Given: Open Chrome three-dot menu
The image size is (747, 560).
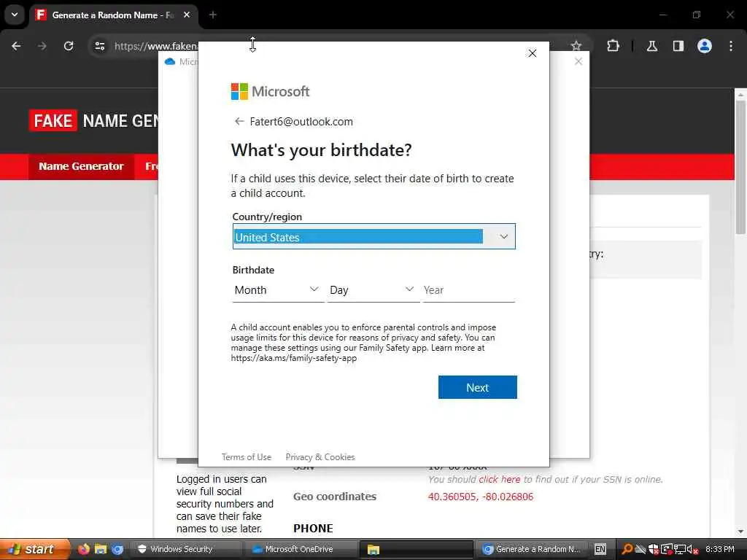Looking at the screenshot, I should click(x=731, y=46).
